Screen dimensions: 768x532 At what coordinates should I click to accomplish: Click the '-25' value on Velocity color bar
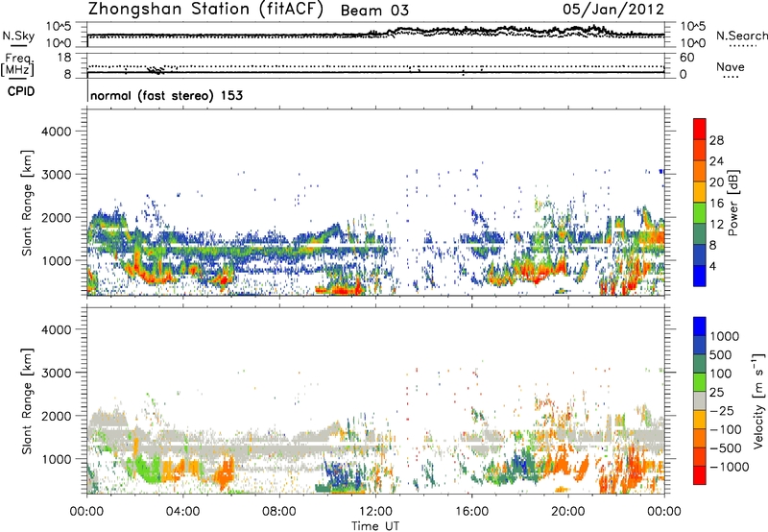[723, 411]
